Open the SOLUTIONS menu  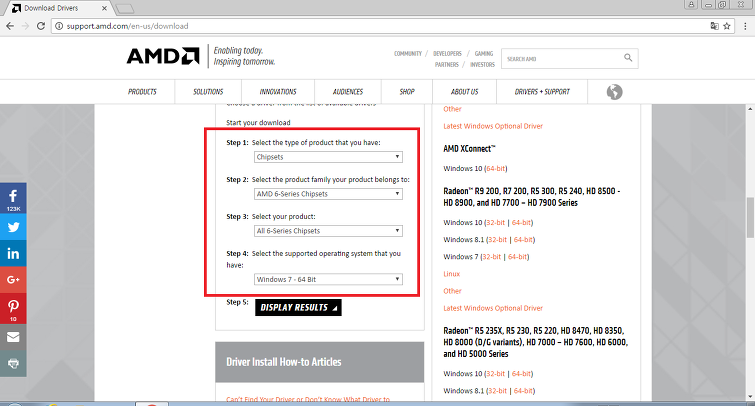pyautogui.click(x=208, y=92)
